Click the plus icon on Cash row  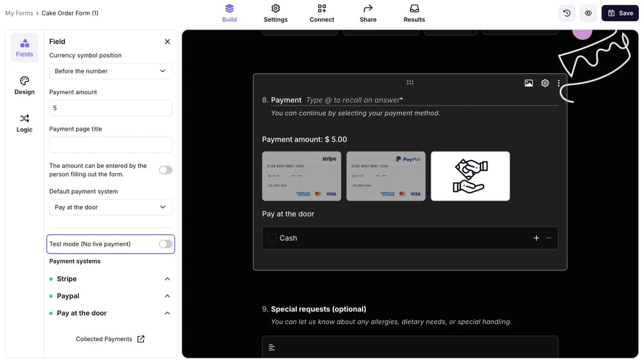point(536,238)
